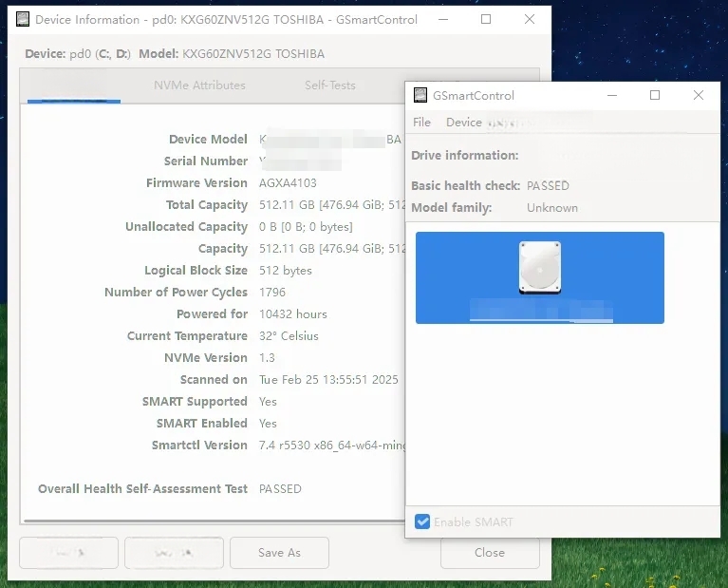
Task: Click the Logical Block Size 512 bytes
Action: coord(286,270)
